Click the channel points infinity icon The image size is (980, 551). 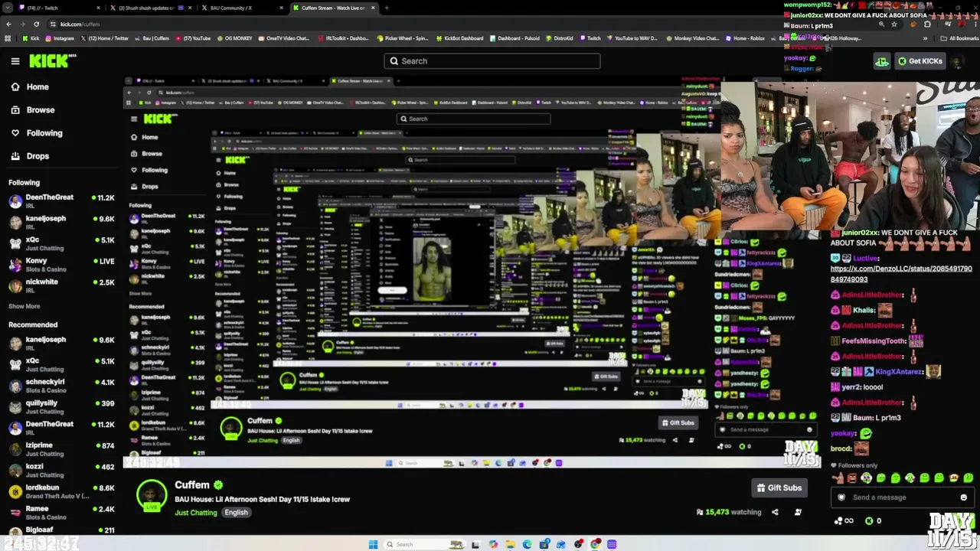[844, 521]
